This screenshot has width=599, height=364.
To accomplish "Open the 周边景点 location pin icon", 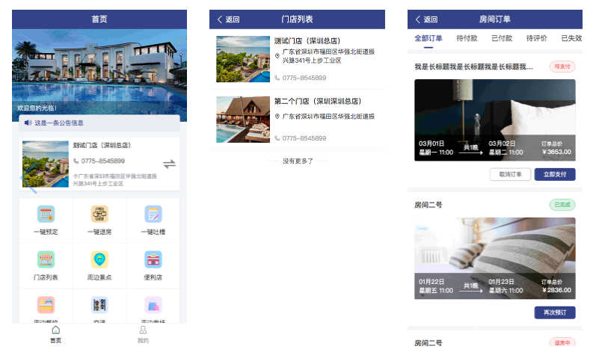I will 99,259.
